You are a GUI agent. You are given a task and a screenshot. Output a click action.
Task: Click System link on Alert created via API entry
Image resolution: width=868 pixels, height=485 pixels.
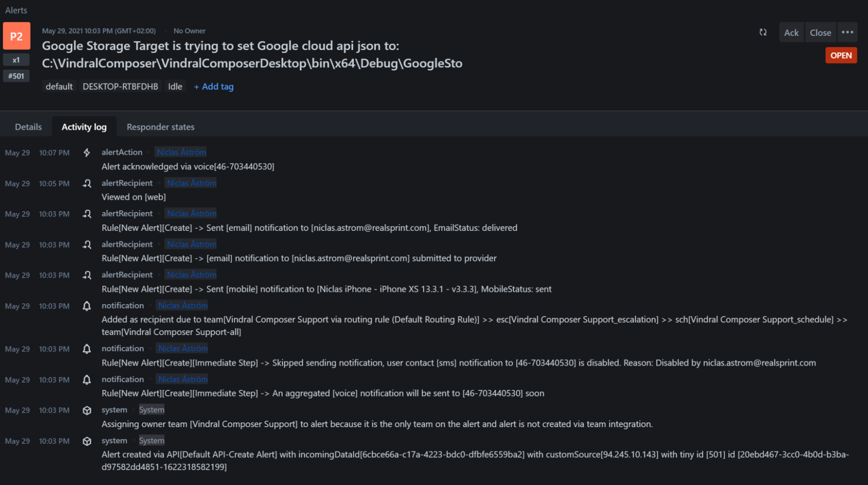click(152, 441)
